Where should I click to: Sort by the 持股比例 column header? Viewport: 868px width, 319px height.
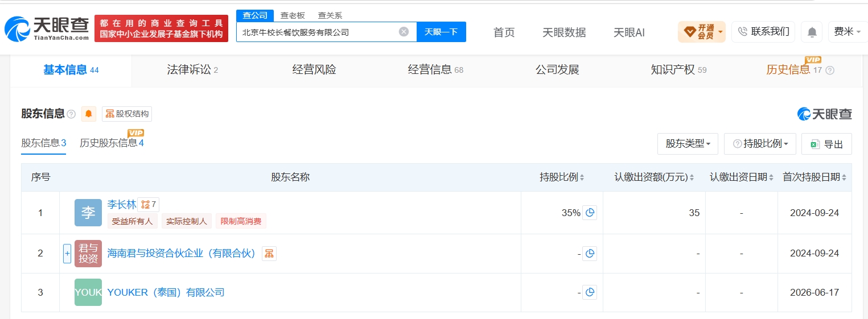(562, 177)
